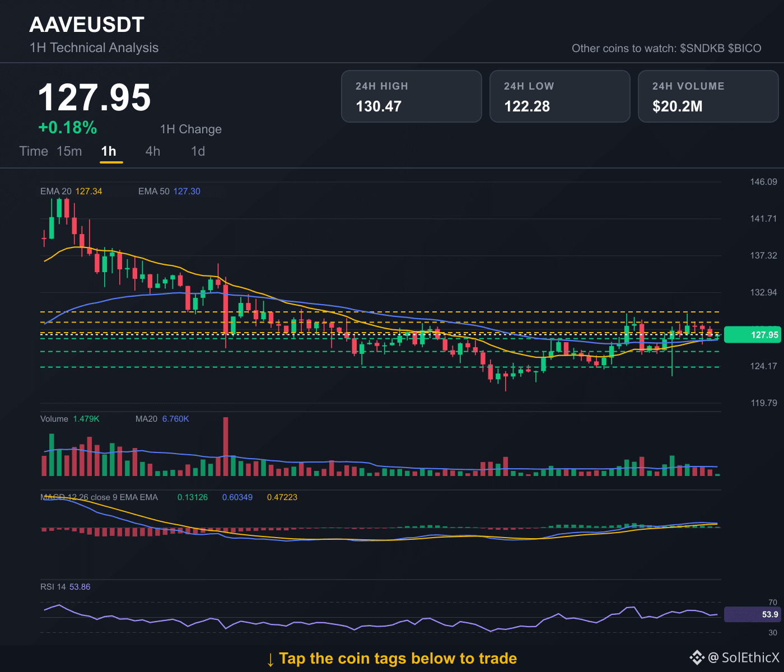The image size is (784, 672).
Task: Click "Tap the coin tags below to trade"
Action: [398, 659]
